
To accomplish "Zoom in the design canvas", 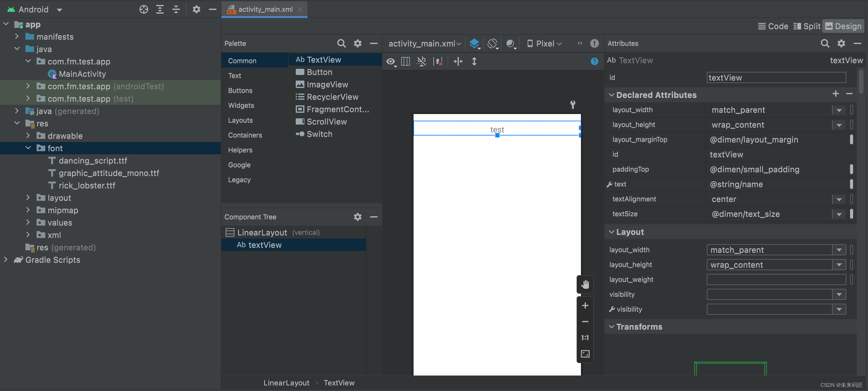I will point(585,305).
